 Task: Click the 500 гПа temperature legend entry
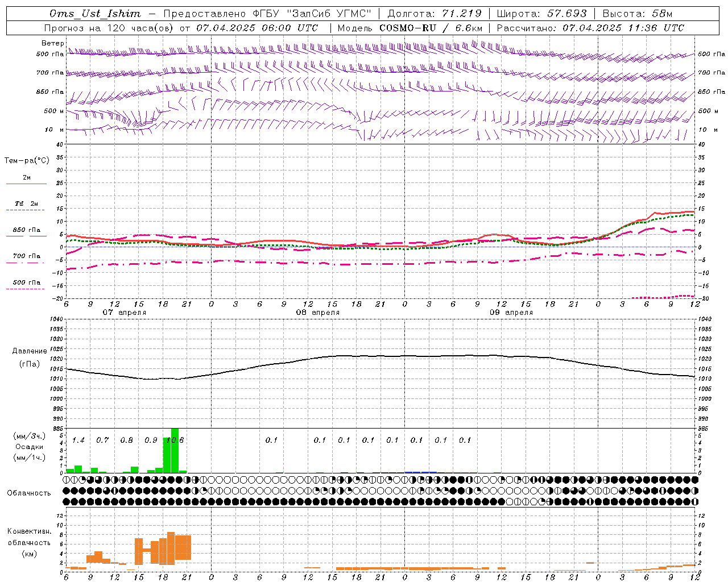pyautogui.click(x=27, y=282)
